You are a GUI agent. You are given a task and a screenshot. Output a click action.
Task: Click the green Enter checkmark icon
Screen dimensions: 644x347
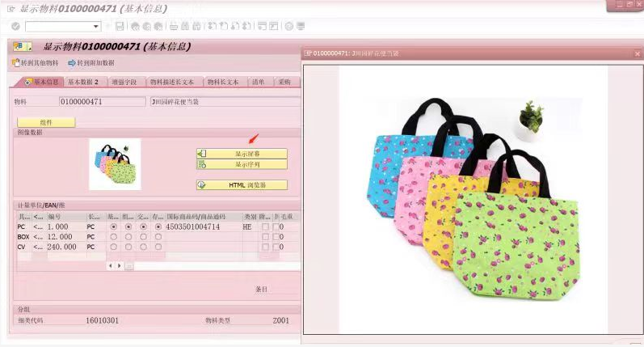(x=15, y=27)
